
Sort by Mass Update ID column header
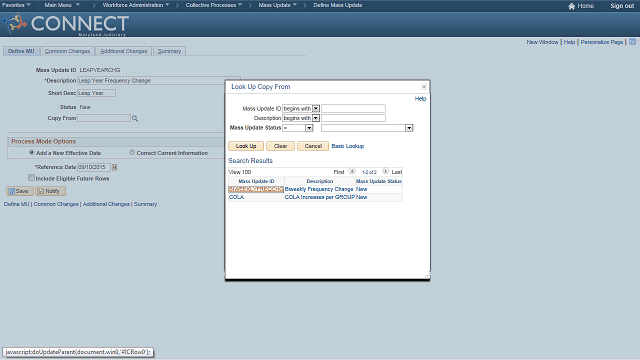pos(256,181)
